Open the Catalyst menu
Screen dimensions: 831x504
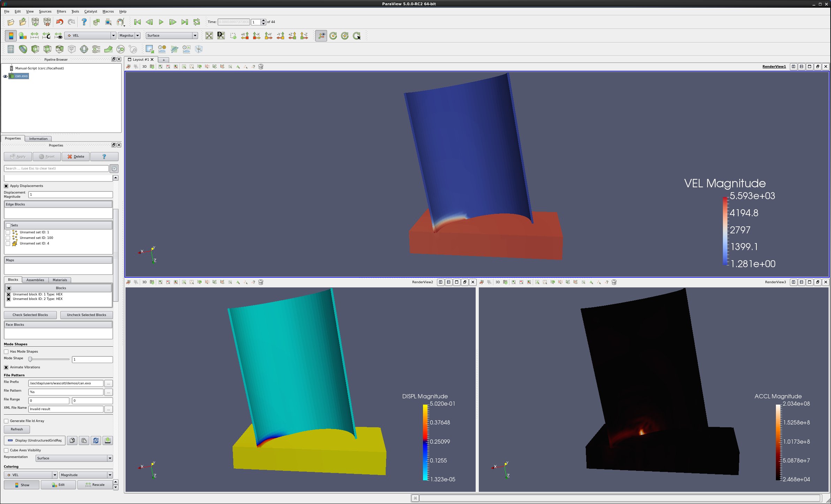point(91,12)
